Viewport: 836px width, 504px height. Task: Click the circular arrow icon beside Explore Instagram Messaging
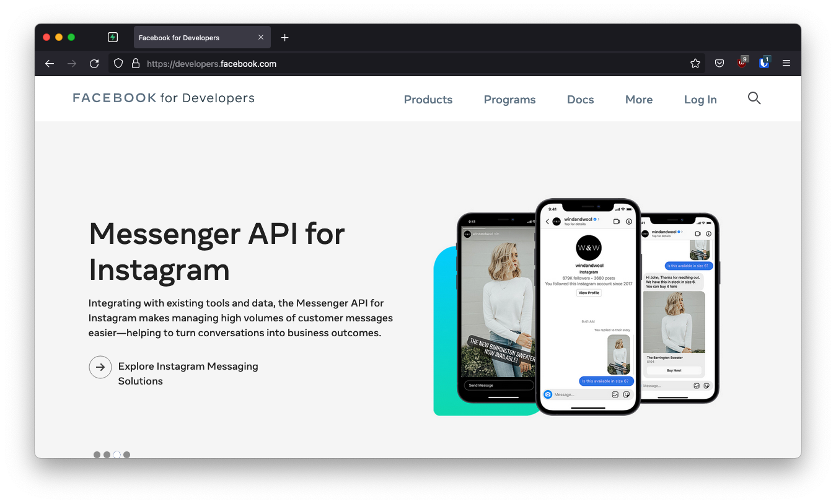point(100,367)
